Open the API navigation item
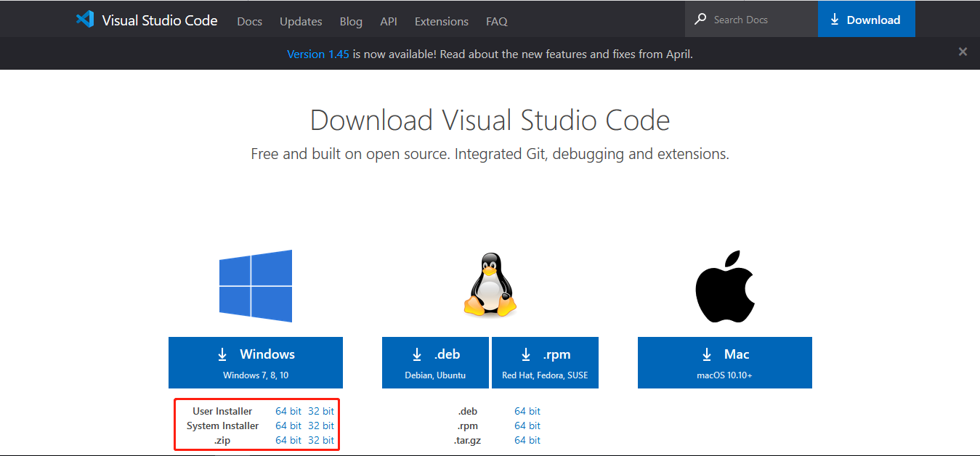Screen dimensions: 980x456 (389, 21)
